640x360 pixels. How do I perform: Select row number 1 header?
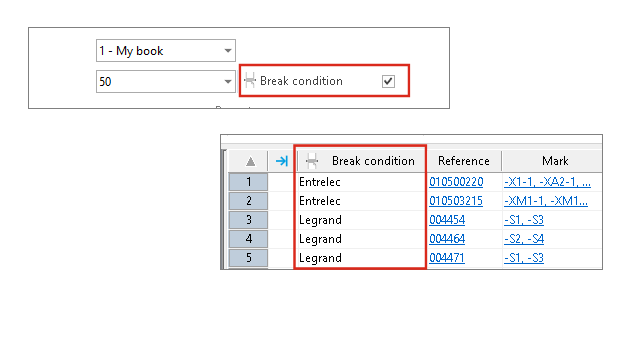[248, 182]
